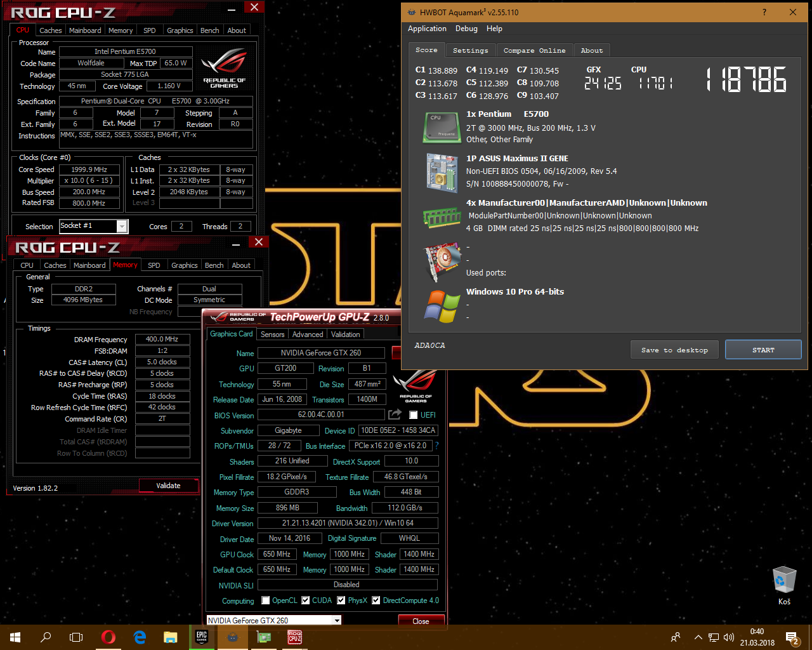Open taskbar search magnifier

46,637
